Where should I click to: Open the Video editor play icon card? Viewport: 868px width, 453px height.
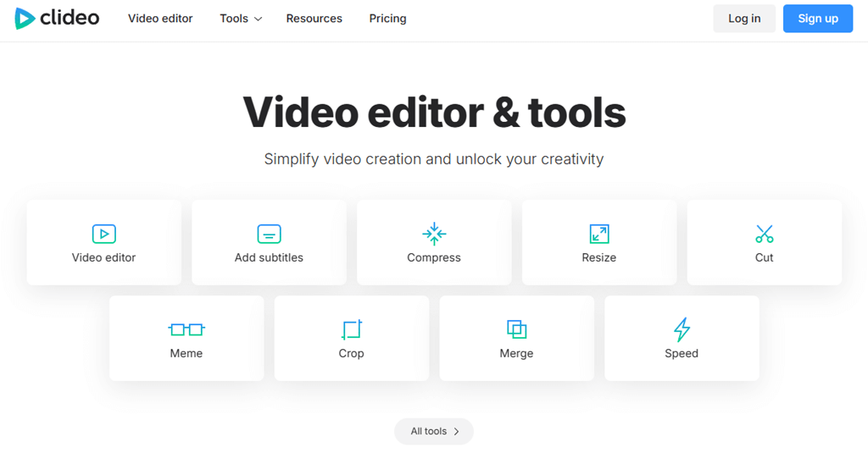coord(104,234)
